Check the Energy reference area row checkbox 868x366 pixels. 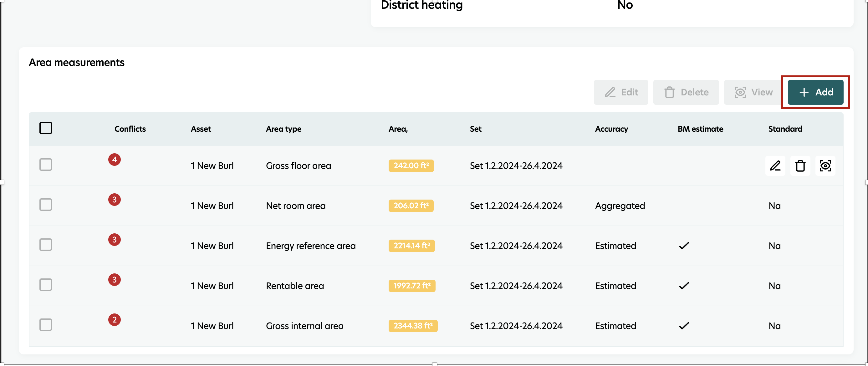point(45,245)
